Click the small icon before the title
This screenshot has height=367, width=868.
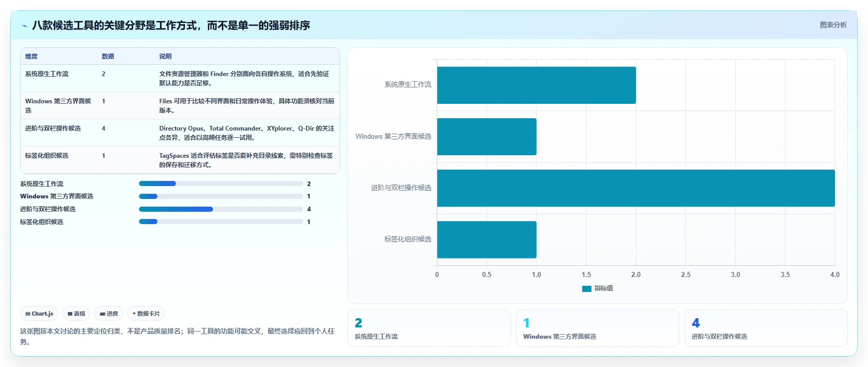point(24,26)
